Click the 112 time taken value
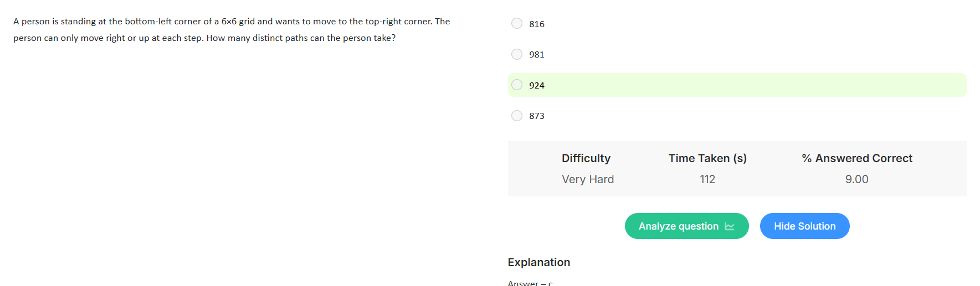The height and width of the screenshot is (286, 980). (707, 179)
